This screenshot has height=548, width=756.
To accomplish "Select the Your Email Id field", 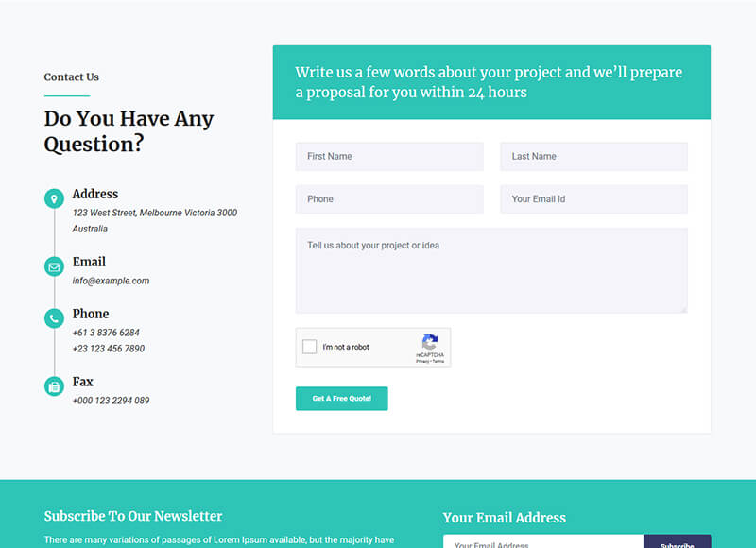I will 593,199.
